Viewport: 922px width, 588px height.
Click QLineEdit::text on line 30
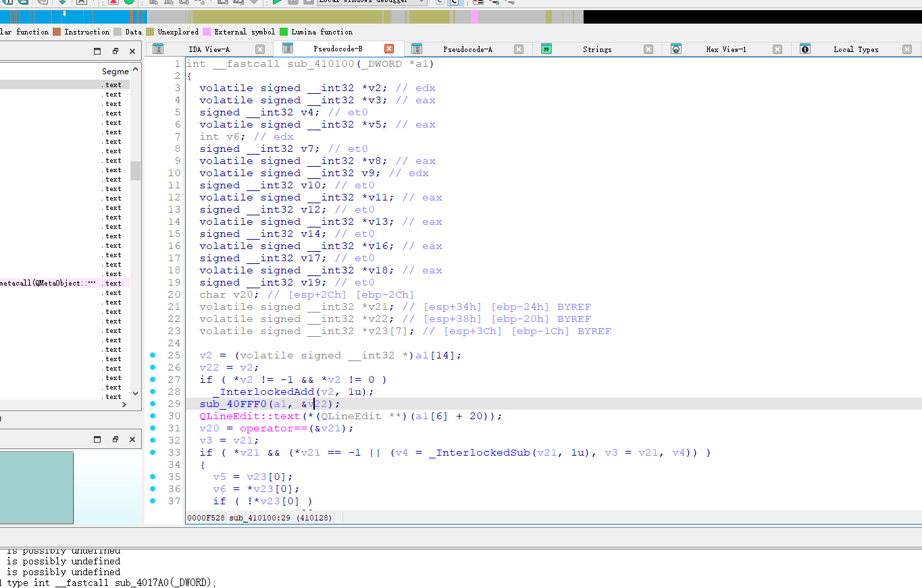click(x=250, y=416)
